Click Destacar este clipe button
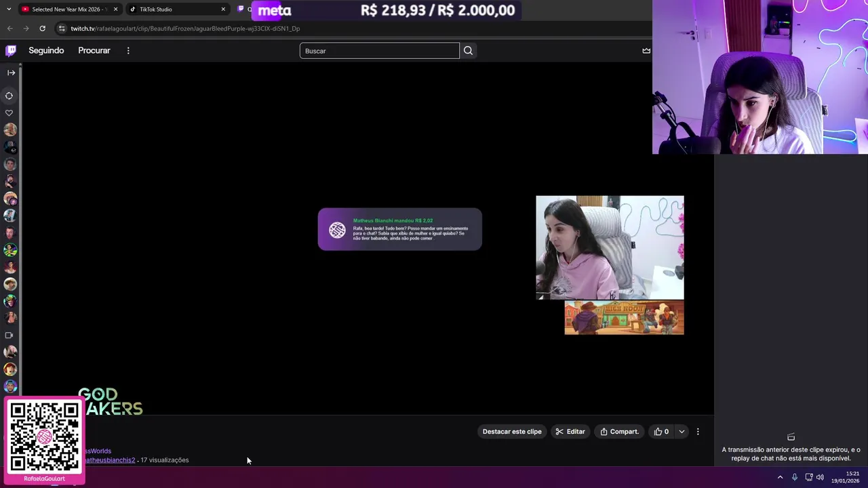The height and width of the screenshot is (488, 868). click(512, 432)
